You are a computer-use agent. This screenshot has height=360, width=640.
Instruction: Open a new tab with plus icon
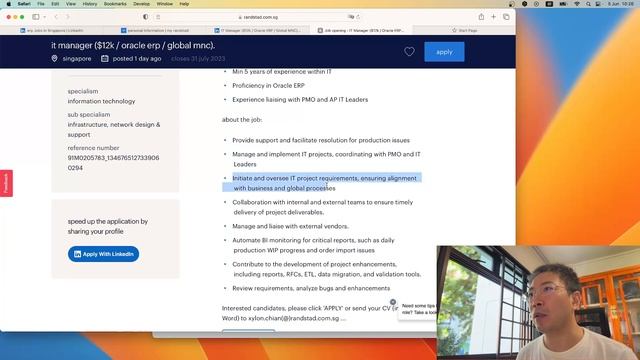coord(493,17)
